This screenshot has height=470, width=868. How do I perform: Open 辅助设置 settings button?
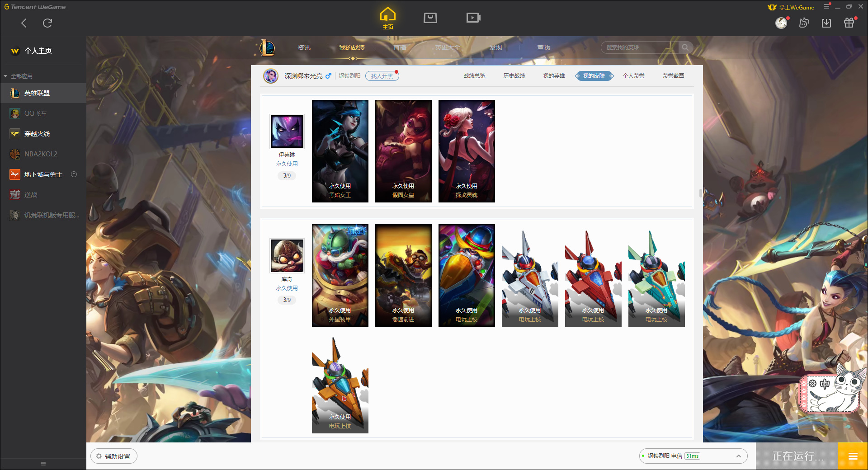click(x=114, y=456)
